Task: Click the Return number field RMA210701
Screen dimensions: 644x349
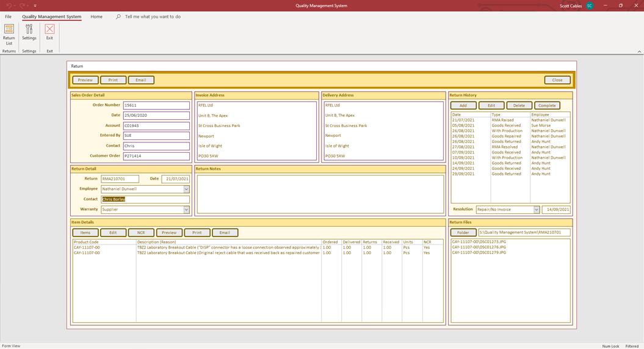Action: point(120,179)
